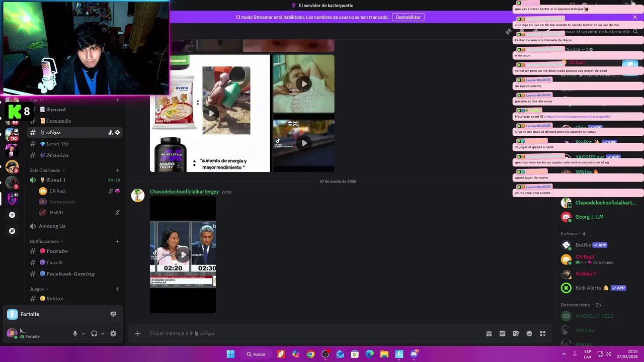Open Instagram karterpoetic link in chat overlay
This screenshot has width=644, height=362.
578,117
